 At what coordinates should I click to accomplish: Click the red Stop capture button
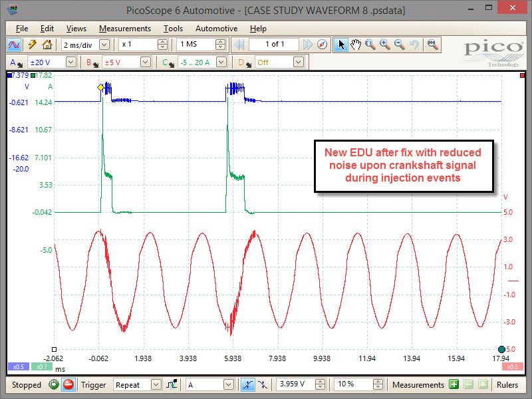[x=68, y=384]
